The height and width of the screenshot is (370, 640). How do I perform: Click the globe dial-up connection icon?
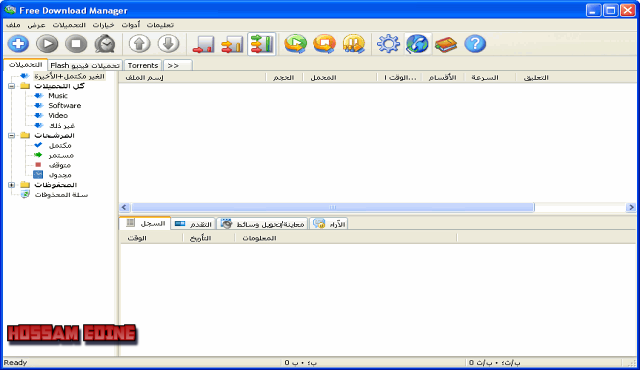tap(417, 44)
